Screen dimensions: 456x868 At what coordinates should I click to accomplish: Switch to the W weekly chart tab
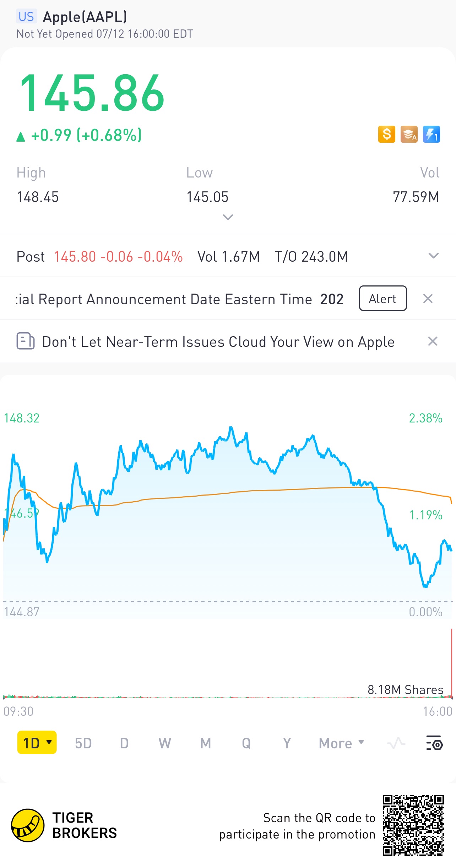tap(164, 743)
